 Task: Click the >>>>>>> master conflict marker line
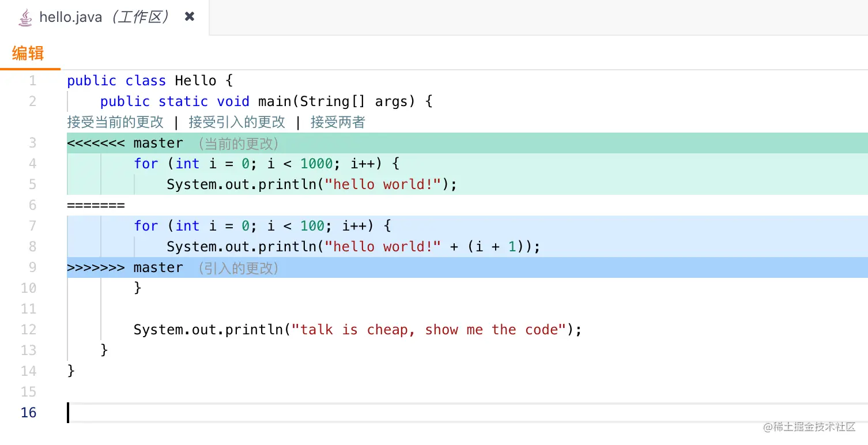point(467,267)
